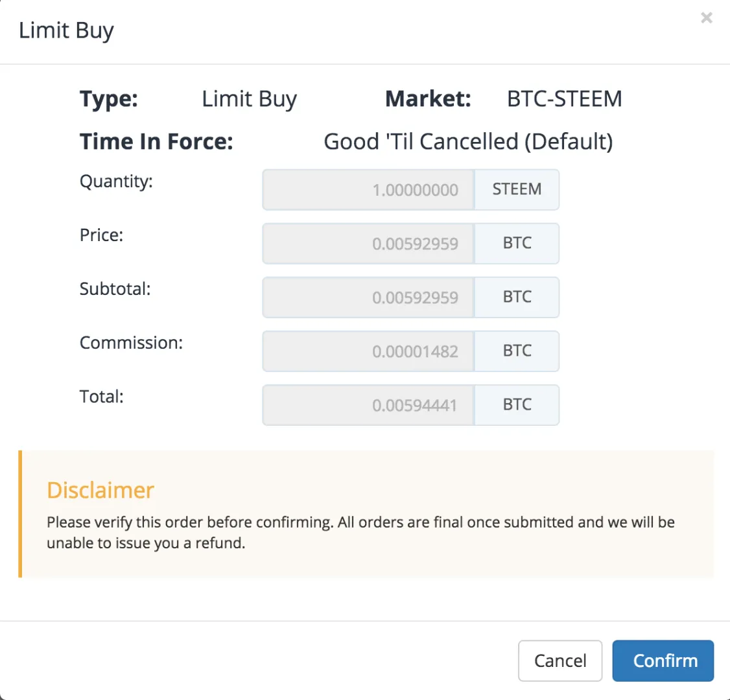The image size is (730, 700).
Task: Click the BTC unit beside Total
Action: pos(517,405)
